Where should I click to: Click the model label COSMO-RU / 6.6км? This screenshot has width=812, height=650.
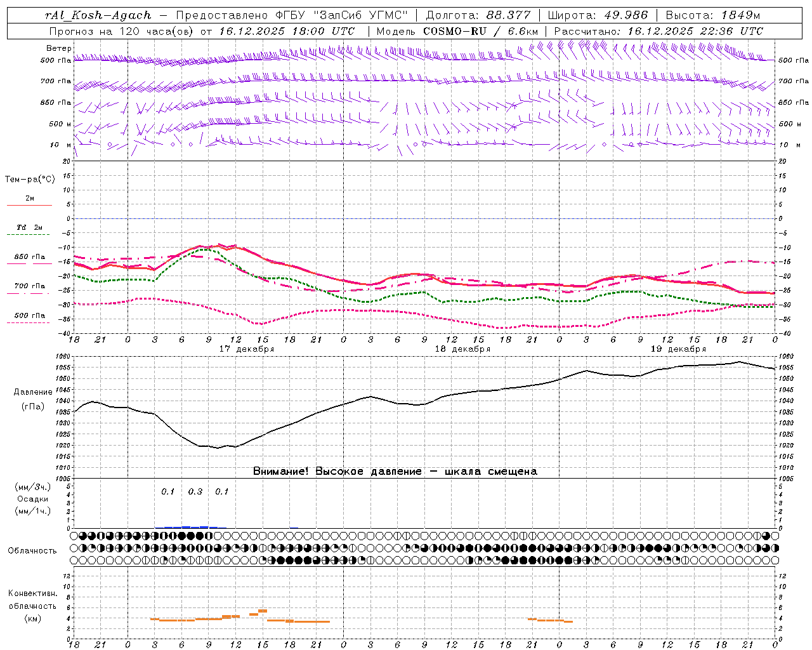(x=480, y=31)
